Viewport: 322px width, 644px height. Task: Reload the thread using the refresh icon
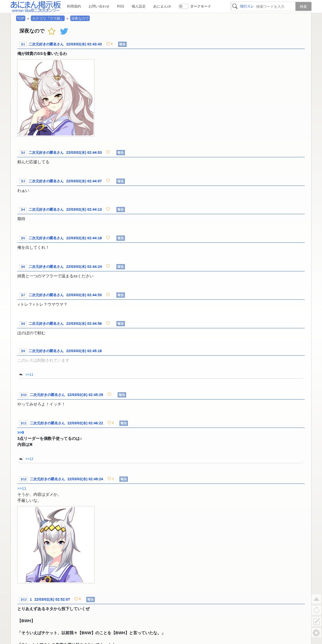pyautogui.click(x=316, y=610)
